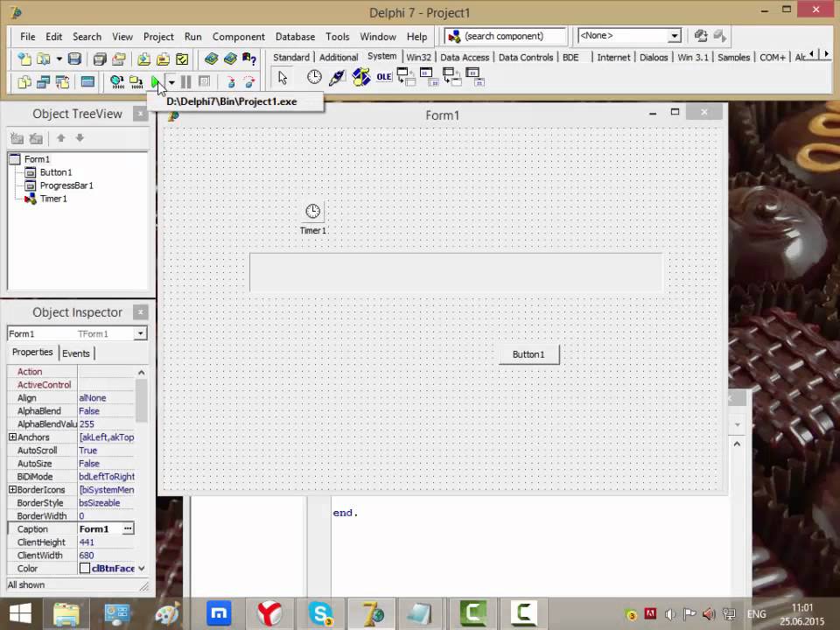Open the Tools menu

tap(337, 37)
